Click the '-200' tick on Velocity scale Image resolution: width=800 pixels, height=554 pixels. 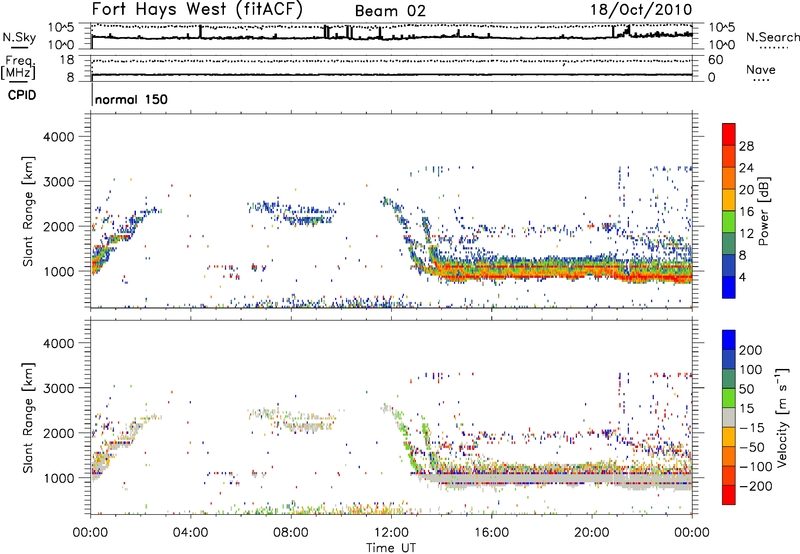click(x=756, y=486)
